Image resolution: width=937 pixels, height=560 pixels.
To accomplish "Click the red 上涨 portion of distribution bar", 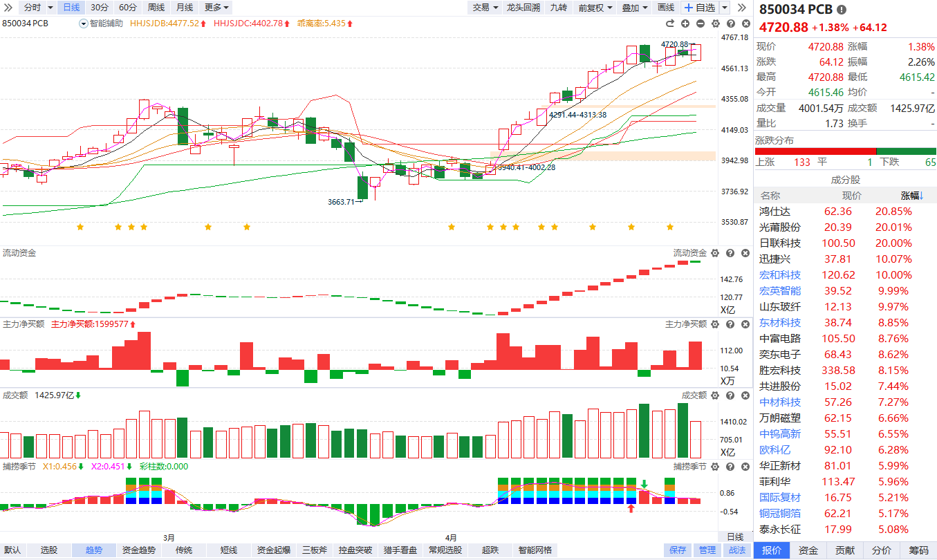I will (x=816, y=151).
